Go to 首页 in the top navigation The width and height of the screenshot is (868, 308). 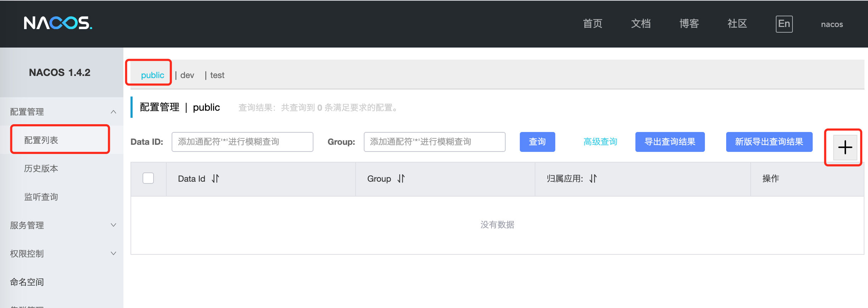tap(593, 24)
